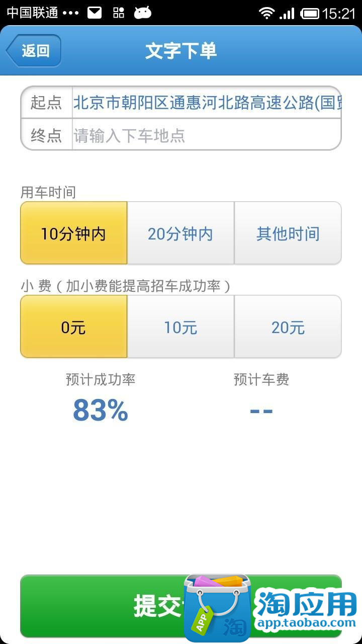Tap the QR grid status icon

coord(119,13)
